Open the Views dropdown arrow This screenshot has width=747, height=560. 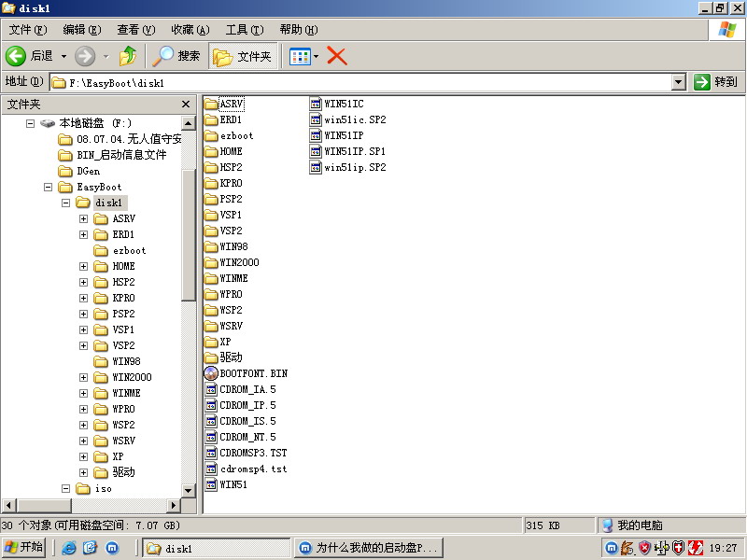[x=316, y=57]
